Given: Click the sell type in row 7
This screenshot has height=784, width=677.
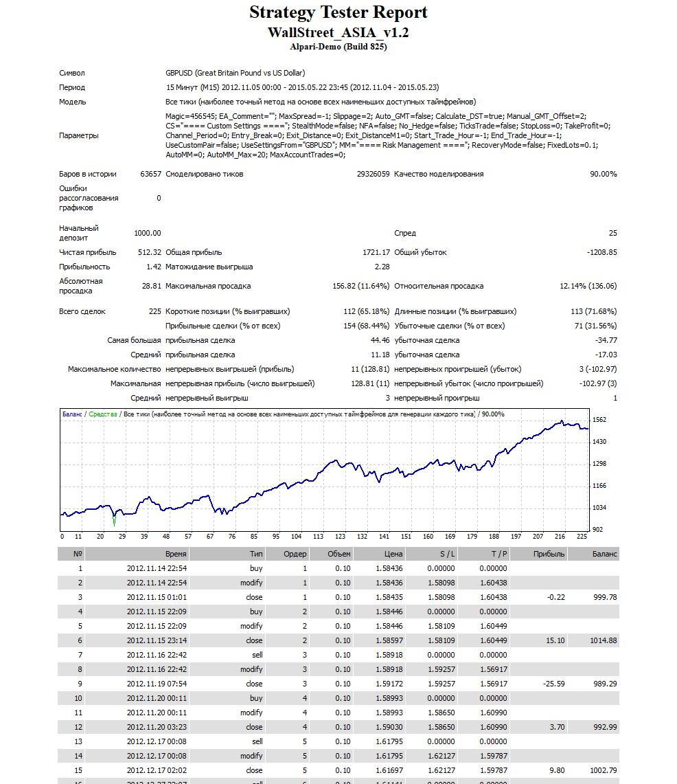Looking at the screenshot, I should tap(257, 655).
